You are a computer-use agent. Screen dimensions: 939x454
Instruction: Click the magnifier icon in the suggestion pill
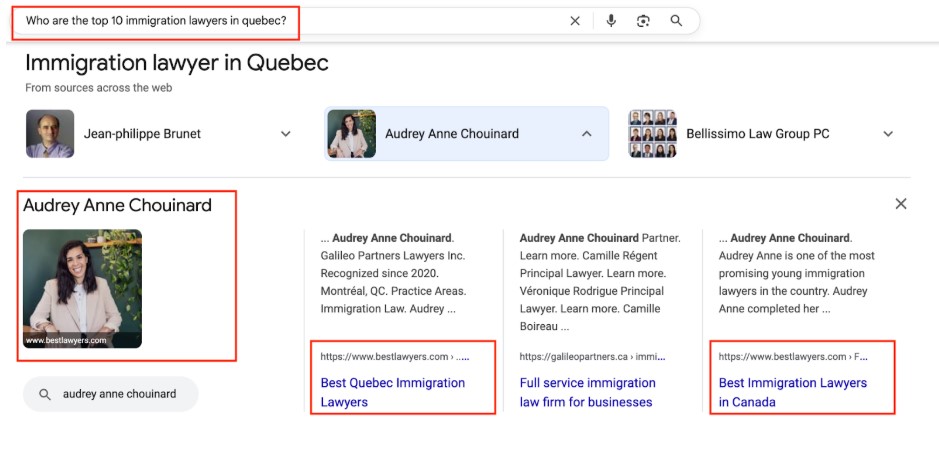pyautogui.click(x=44, y=394)
